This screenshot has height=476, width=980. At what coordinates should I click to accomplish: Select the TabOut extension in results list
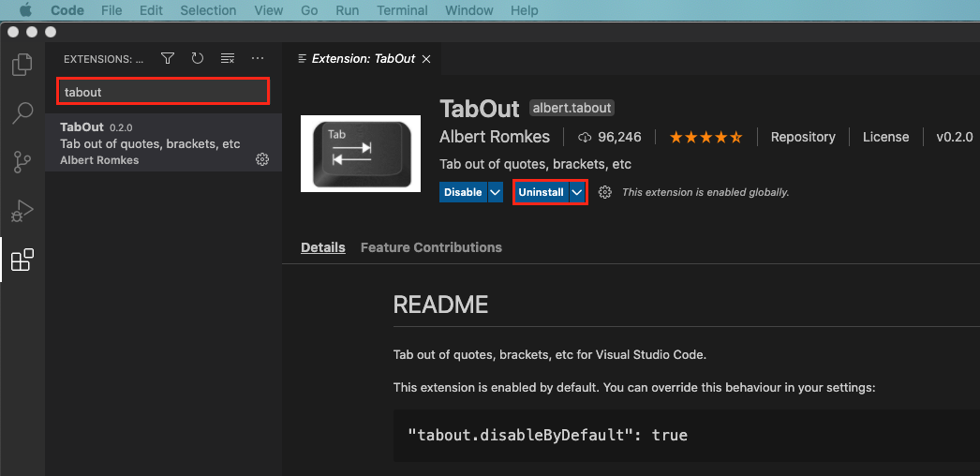click(x=163, y=143)
